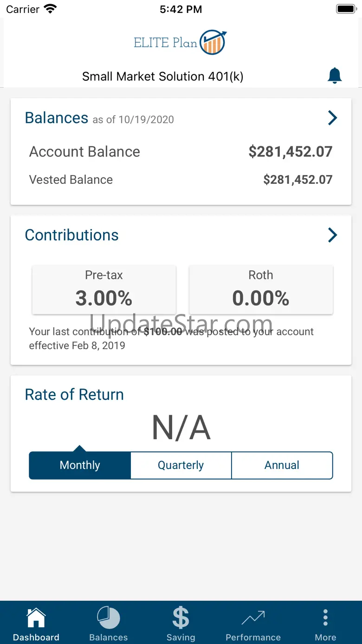Tap the N/A rate of return value
The height and width of the screenshot is (644, 362).
tap(181, 428)
